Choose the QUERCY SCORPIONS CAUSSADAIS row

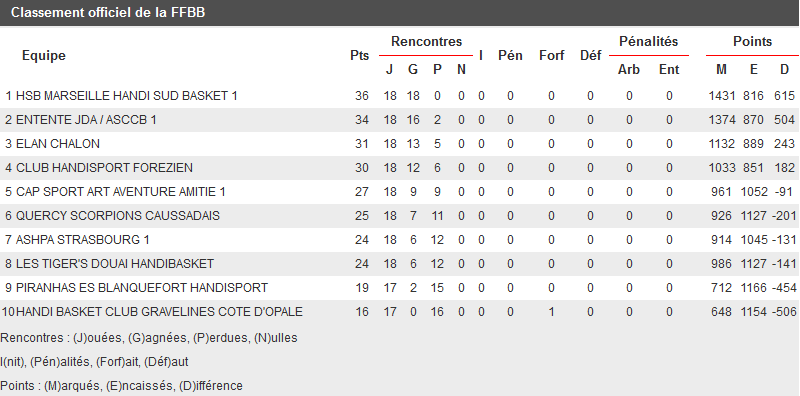(400, 216)
